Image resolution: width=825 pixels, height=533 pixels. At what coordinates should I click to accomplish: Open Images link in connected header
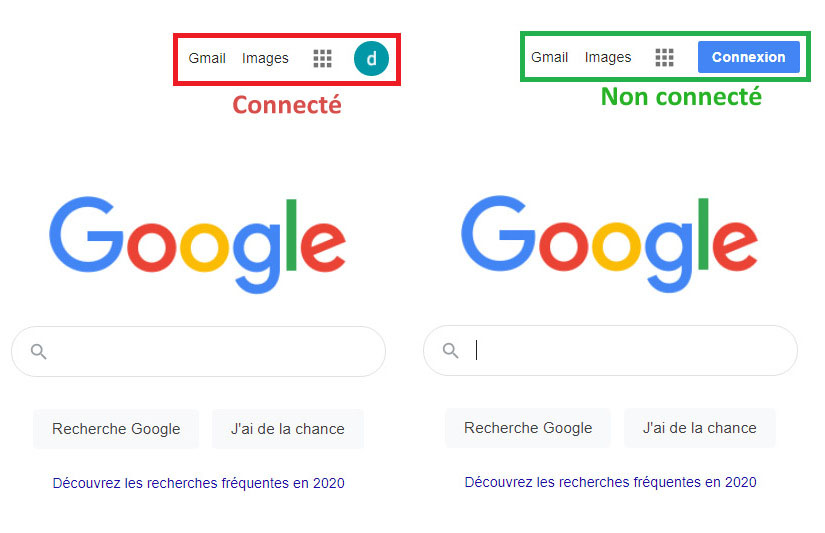pyautogui.click(x=265, y=58)
